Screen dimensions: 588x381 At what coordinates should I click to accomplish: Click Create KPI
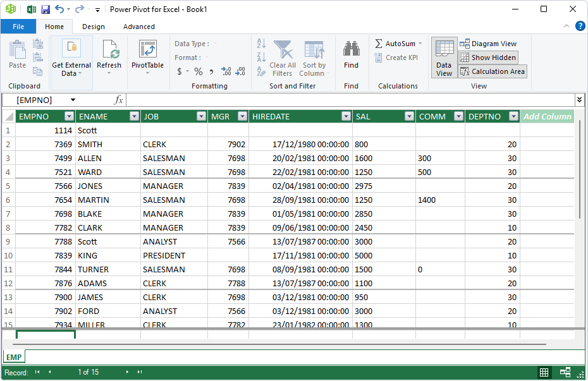pyautogui.click(x=396, y=57)
